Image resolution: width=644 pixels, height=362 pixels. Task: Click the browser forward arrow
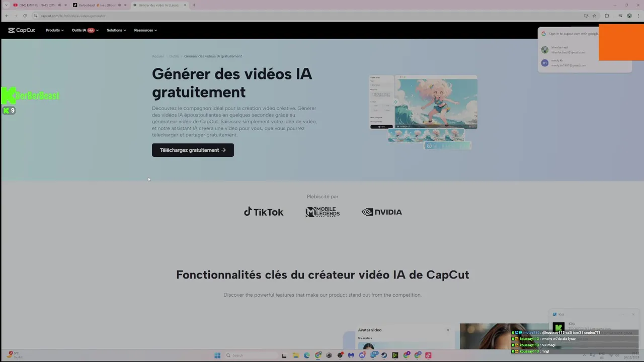pyautogui.click(x=16, y=16)
